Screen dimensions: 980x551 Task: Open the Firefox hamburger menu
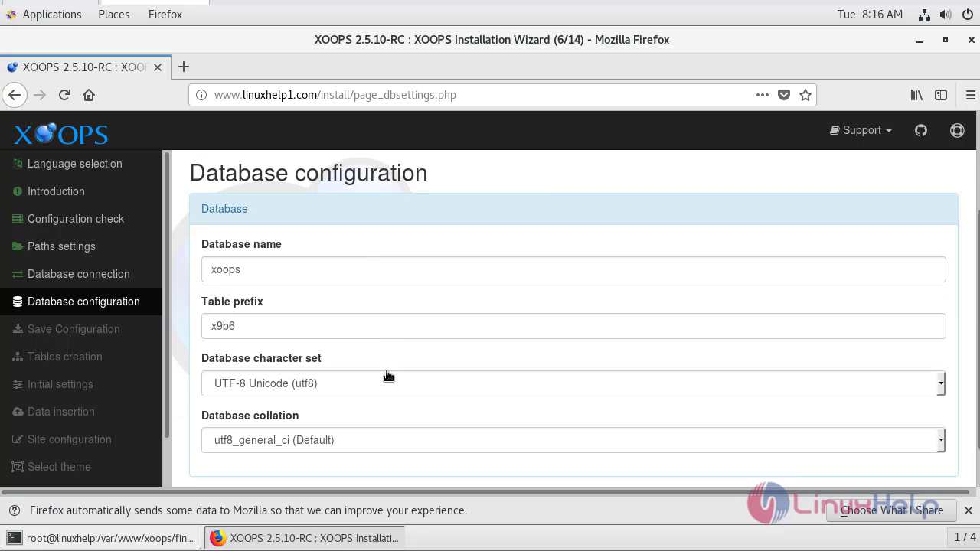point(970,95)
